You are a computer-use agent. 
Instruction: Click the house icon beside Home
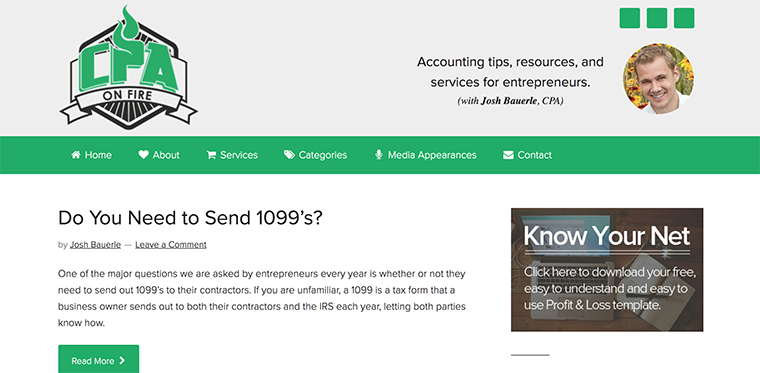click(x=76, y=155)
